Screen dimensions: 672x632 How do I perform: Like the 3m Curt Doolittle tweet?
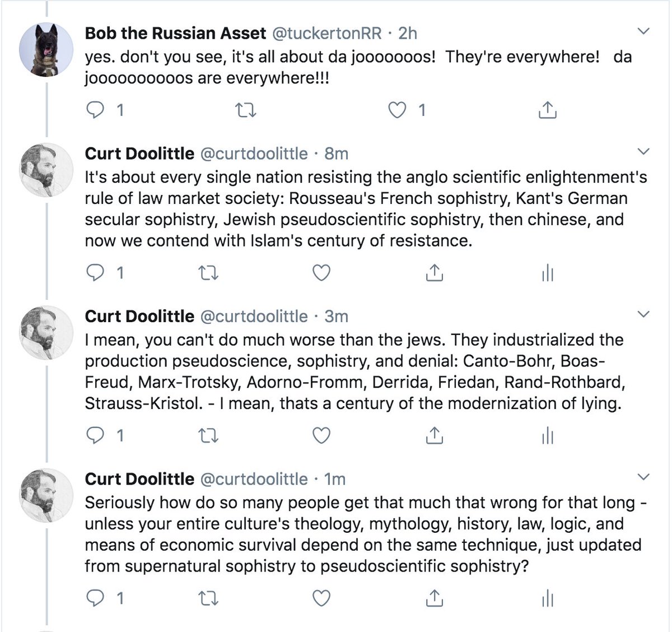click(x=321, y=435)
